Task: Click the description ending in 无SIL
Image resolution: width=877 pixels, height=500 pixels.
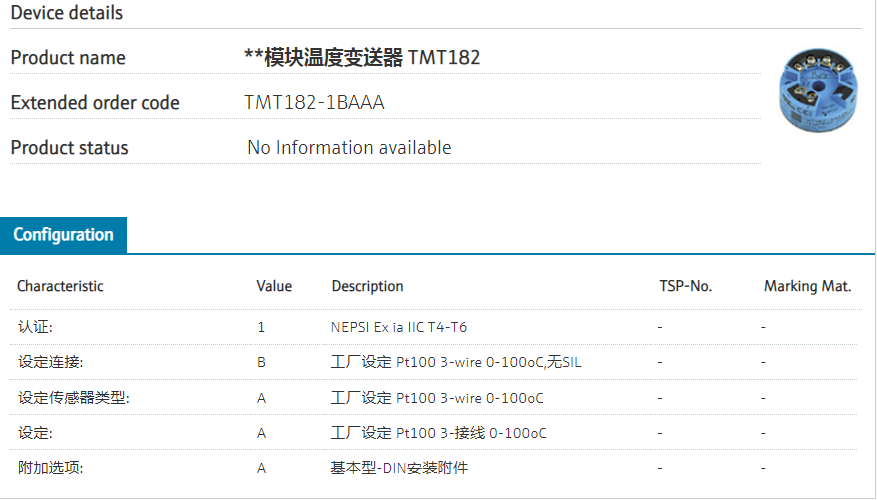Action: coord(456,362)
